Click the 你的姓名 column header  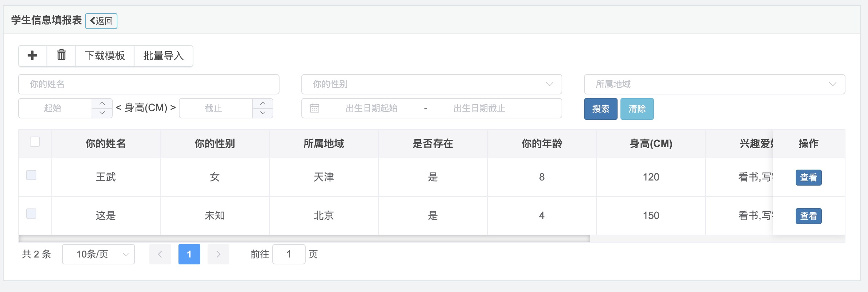[105, 144]
